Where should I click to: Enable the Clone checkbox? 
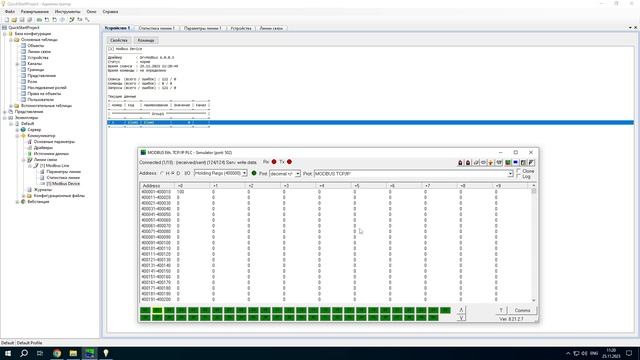pyautogui.click(x=519, y=171)
